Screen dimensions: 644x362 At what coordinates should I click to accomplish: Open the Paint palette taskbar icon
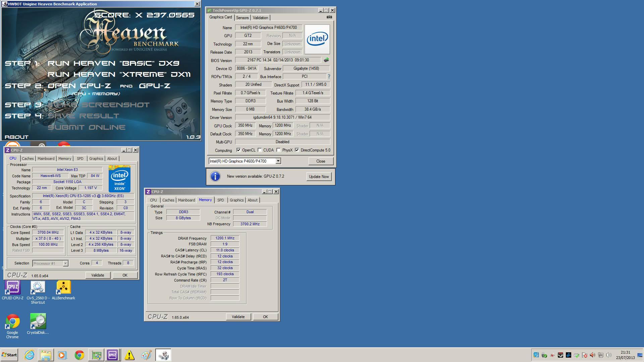pos(146,355)
